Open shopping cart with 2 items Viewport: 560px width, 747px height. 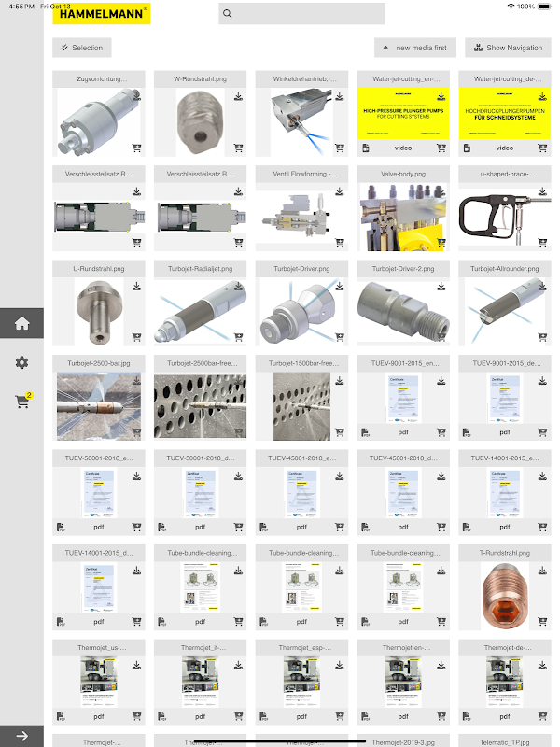tap(22, 402)
